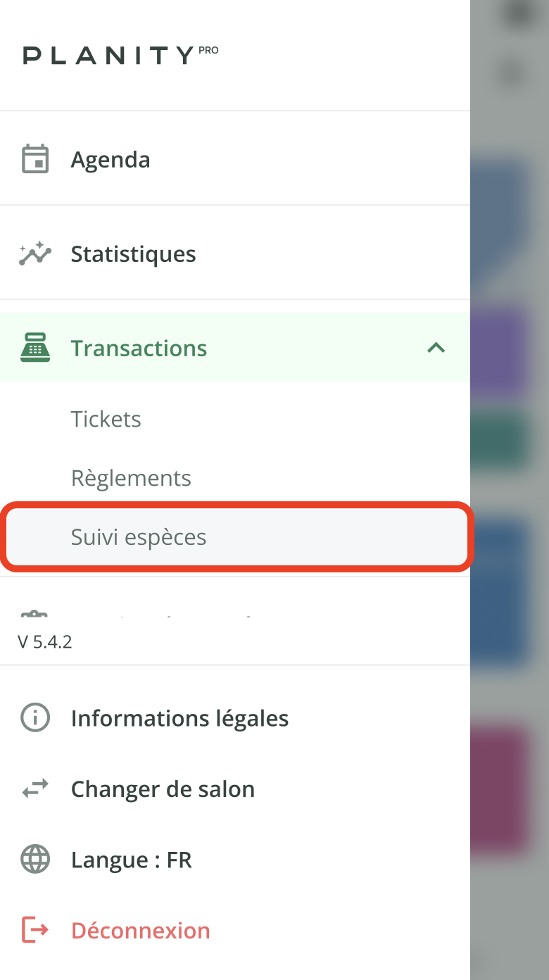Viewport: 549px width, 980px height.
Task: Click the Langue globe icon
Action: pyautogui.click(x=35, y=860)
